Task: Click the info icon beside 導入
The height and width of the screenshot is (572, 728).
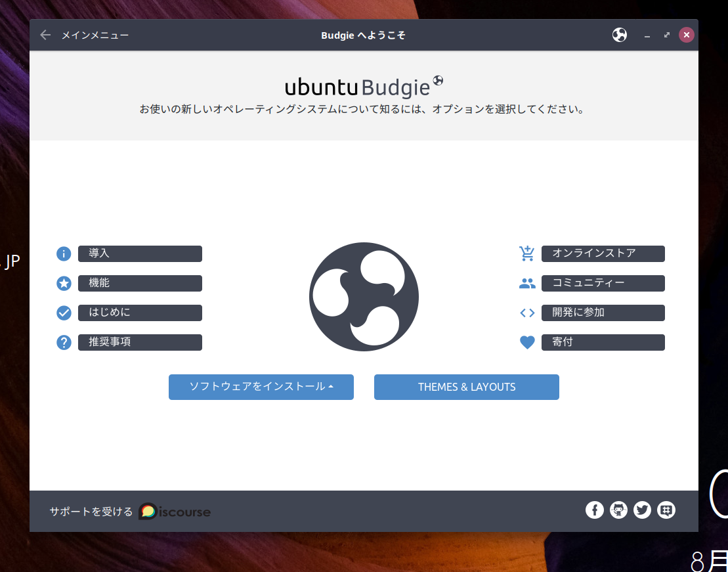Action: 64,253
